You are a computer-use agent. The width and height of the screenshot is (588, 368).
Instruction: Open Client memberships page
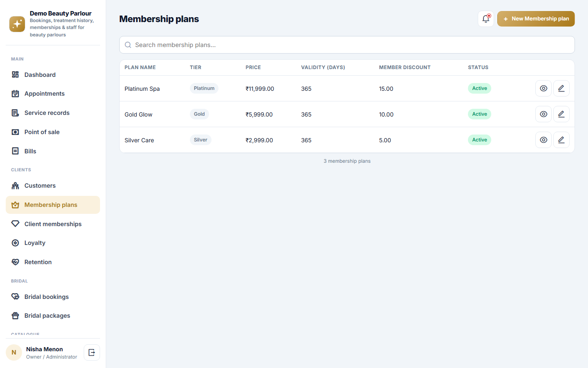pos(53,224)
